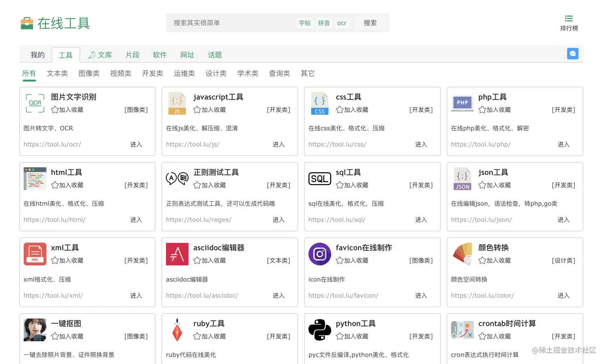
Task: Open the https://tool.lu/xml/ link
Action: click(x=53, y=295)
